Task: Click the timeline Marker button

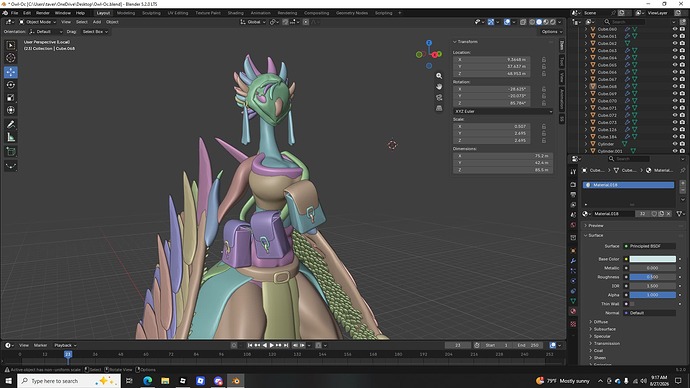Action: tap(40, 345)
